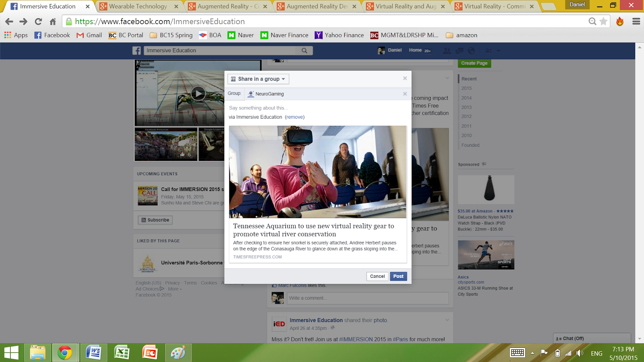Open the Chat (Off) bar
Image resolution: width=644 pixels, height=362 pixels.
pyautogui.click(x=592, y=338)
